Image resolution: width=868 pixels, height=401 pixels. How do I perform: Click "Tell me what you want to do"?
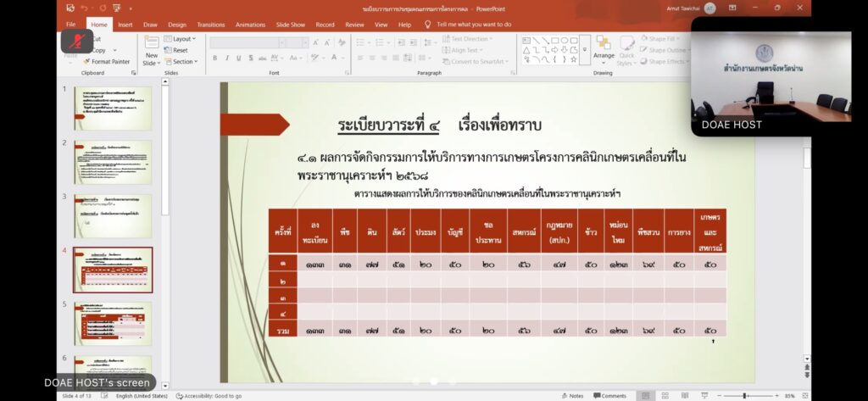473,25
